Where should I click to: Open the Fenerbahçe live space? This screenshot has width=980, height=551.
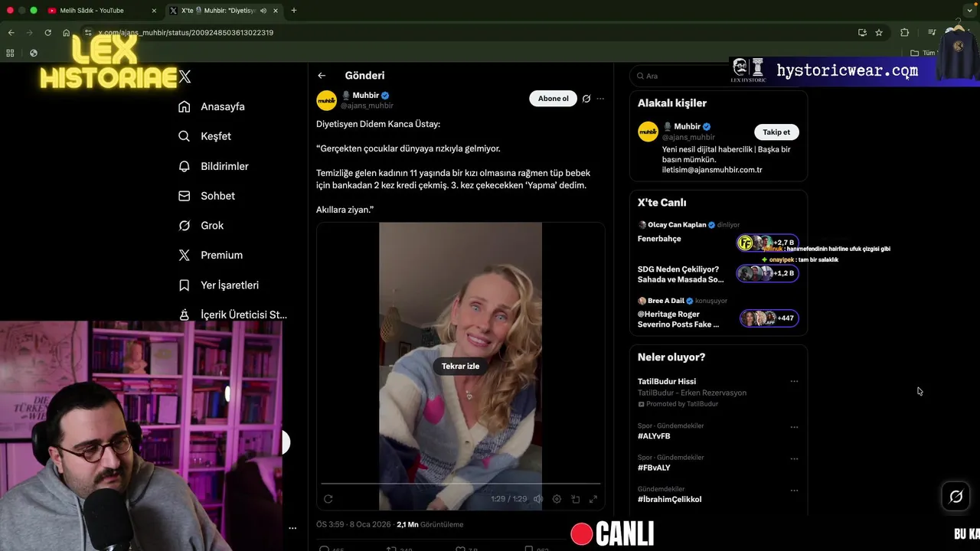659,239
